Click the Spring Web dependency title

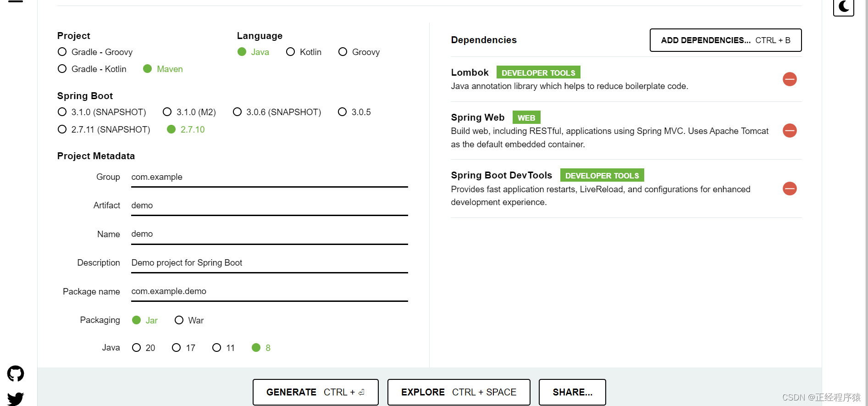(x=478, y=117)
